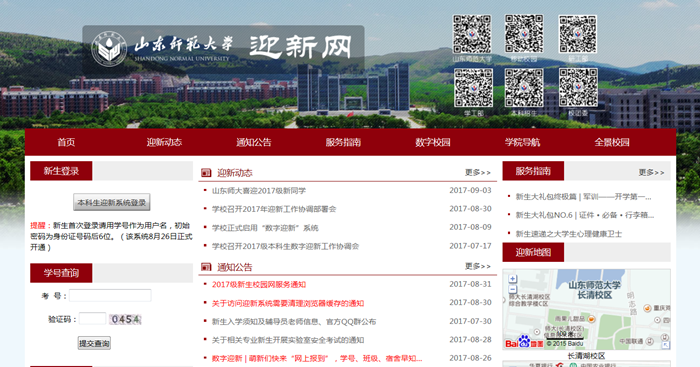The height and width of the screenshot is (367, 700).
Task: Expand 更多>> beside 迎新动态
Action: 478,172
